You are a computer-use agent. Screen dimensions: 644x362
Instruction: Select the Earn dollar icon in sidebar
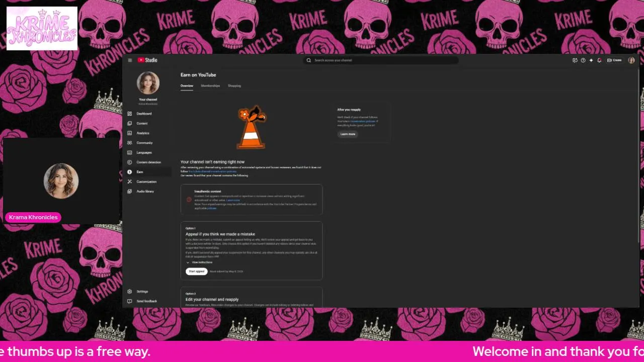[x=130, y=172]
